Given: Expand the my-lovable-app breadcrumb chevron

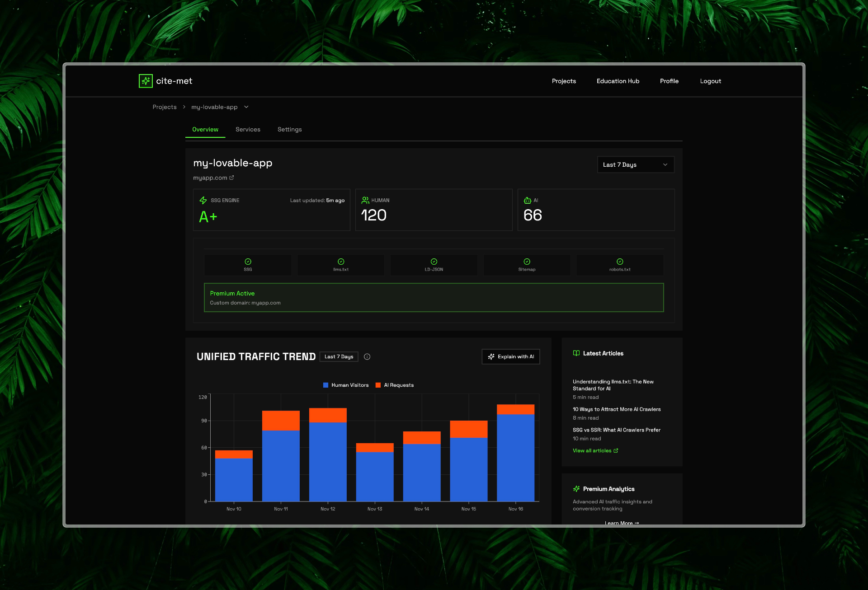Looking at the screenshot, I should 246,107.
